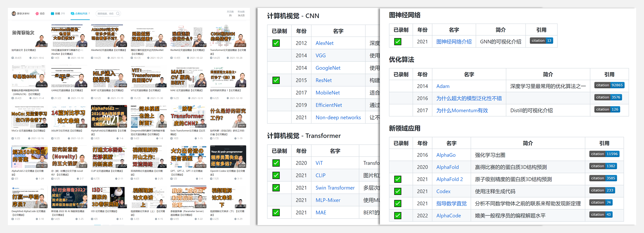Open the title 对比学习论文综述【论文精读】
The image size is (644, 233).
pyautogui.click(x=67, y=131)
